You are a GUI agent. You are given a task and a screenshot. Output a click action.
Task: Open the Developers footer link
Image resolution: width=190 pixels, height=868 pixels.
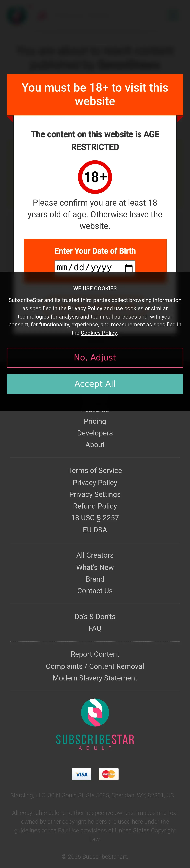[x=95, y=433]
